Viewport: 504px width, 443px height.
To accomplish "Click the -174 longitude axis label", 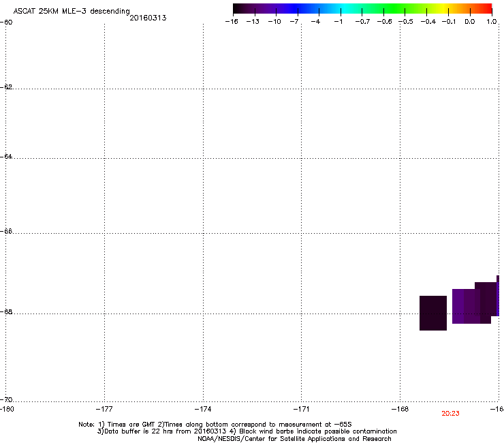I will tap(203, 409).
